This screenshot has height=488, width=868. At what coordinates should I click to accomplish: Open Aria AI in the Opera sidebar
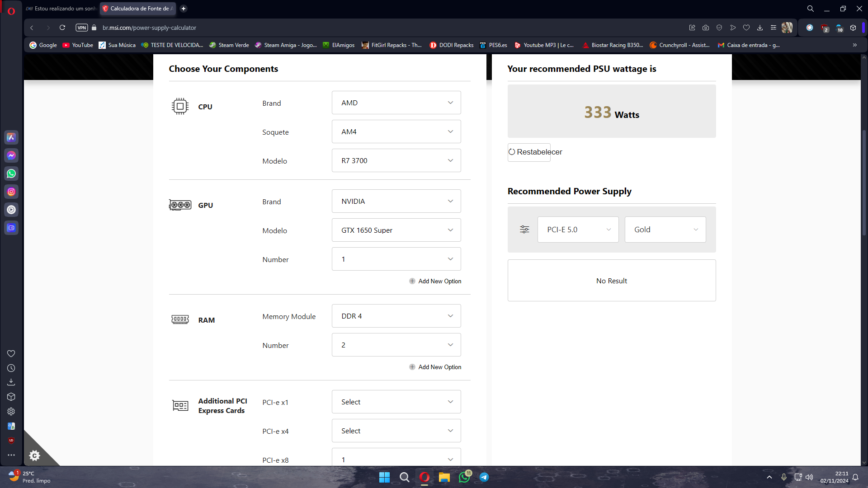tap(11, 137)
